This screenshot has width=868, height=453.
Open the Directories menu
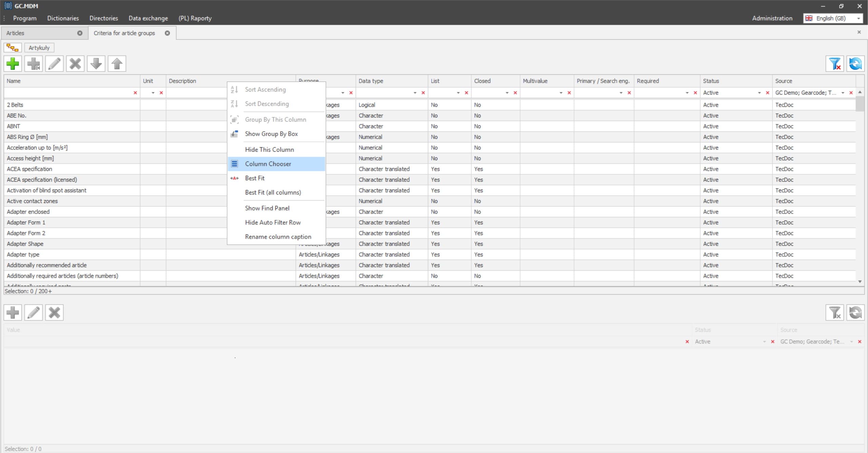[104, 18]
